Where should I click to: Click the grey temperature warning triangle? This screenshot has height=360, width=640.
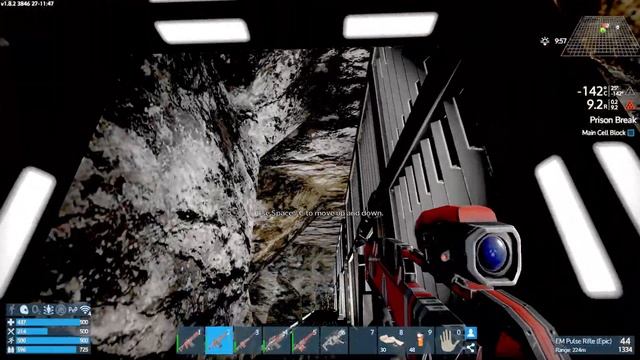coord(631,91)
